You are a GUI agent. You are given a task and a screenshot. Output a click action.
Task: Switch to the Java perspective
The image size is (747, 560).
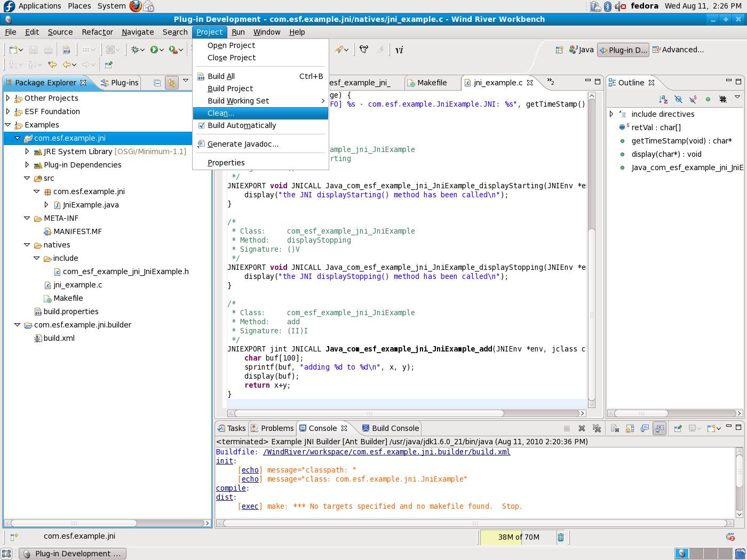[x=582, y=50]
